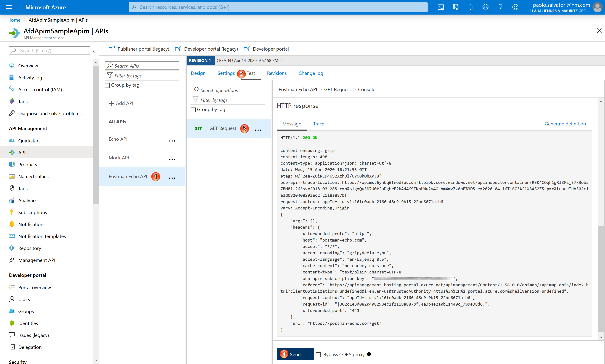Open the notifications bell icon
Viewport: 605px width, 364px height.
(x=470, y=7)
